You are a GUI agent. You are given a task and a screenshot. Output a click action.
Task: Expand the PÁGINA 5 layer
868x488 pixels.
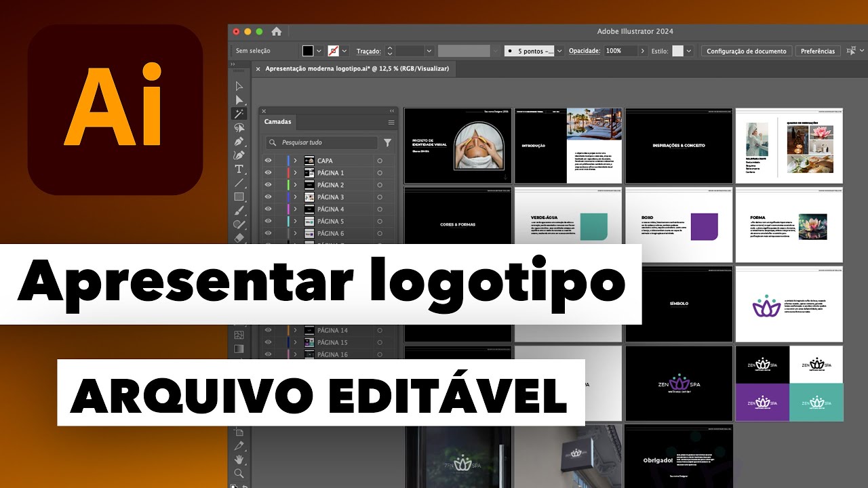pos(295,221)
